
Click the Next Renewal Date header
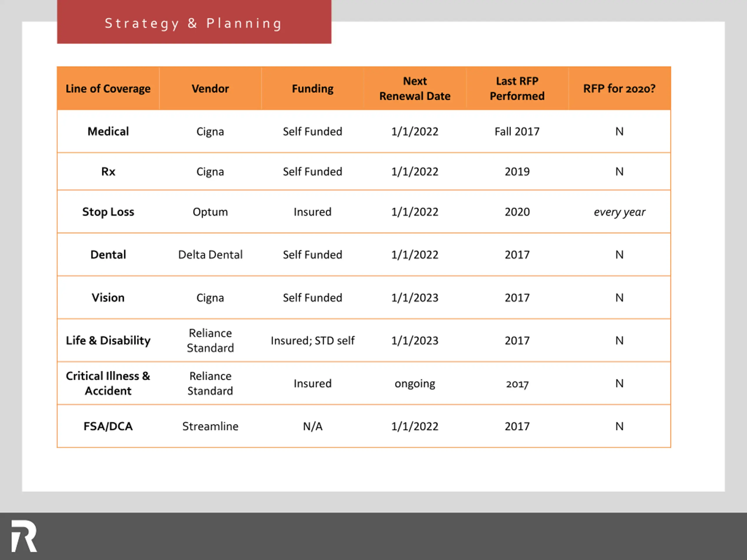coord(415,88)
